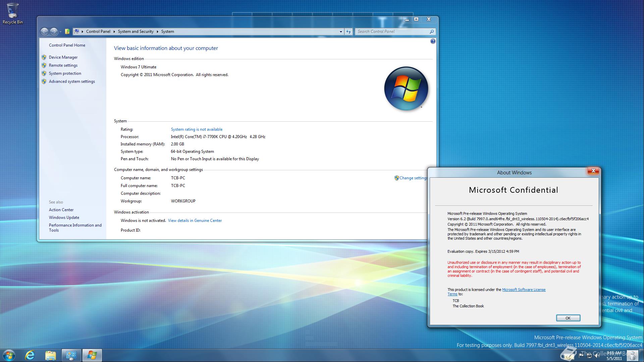The image size is (644, 362).
Task: Click Change settings link
Action: coord(413,178)
